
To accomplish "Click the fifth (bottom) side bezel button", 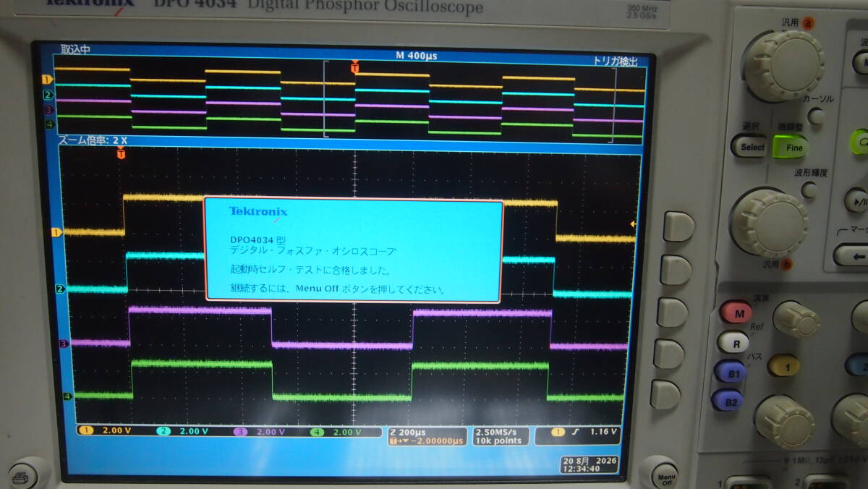I will 665,395.
